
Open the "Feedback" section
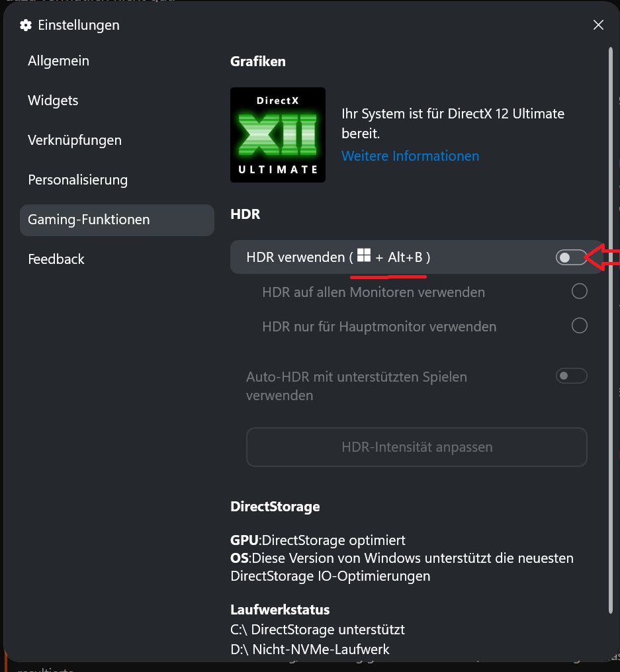[56, 259]
